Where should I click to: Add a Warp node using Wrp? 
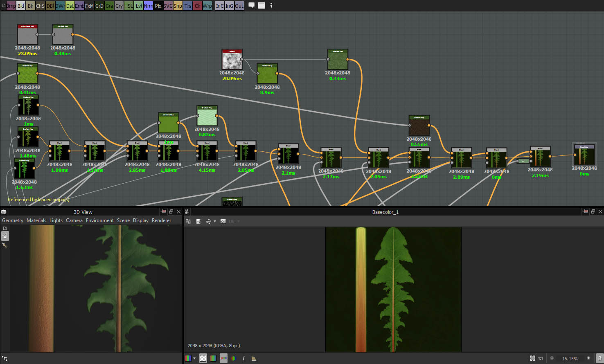tap(207, 6)
